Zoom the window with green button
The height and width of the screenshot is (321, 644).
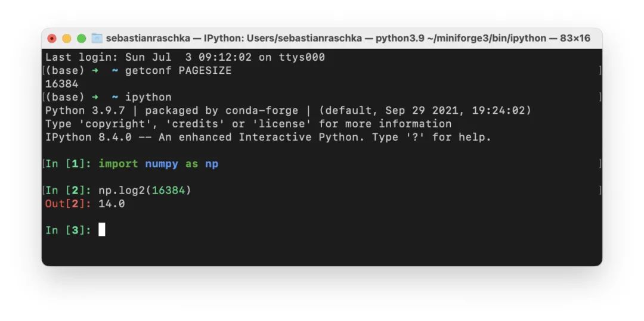(82, 38)
